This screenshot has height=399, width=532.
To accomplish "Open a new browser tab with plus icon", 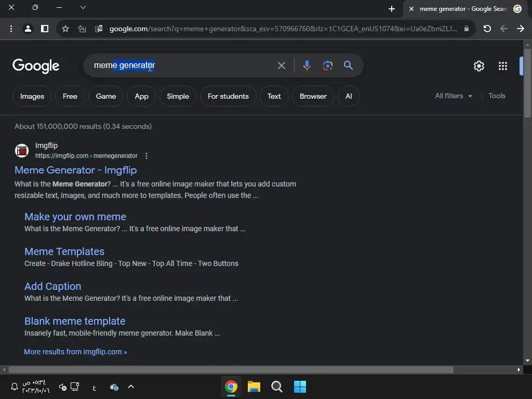I will coord(392,9).
